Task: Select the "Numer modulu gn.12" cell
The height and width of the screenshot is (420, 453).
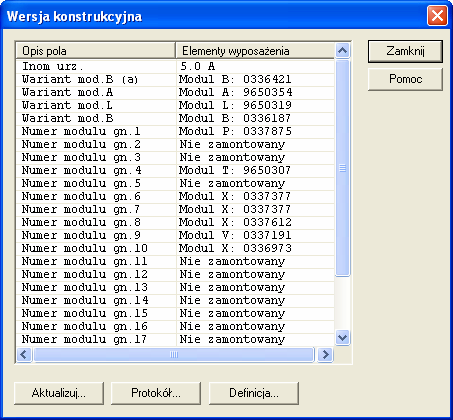Action: 96,274
